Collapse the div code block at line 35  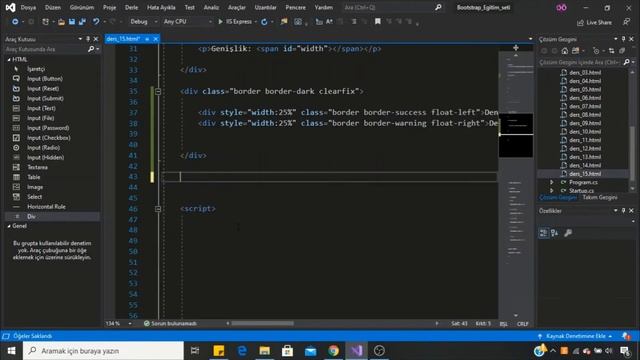(158, 91)
